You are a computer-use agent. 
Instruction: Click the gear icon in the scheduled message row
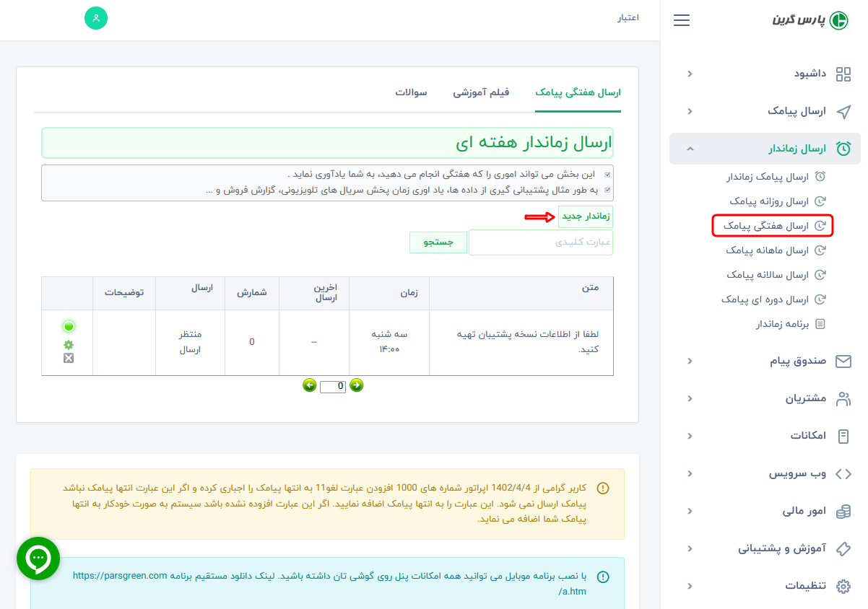67,345
